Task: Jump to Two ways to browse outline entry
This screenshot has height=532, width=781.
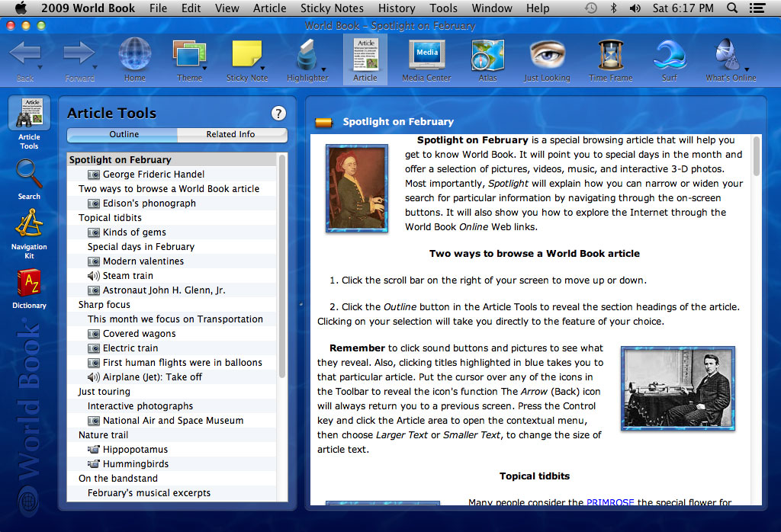Action: pos(169,188)
